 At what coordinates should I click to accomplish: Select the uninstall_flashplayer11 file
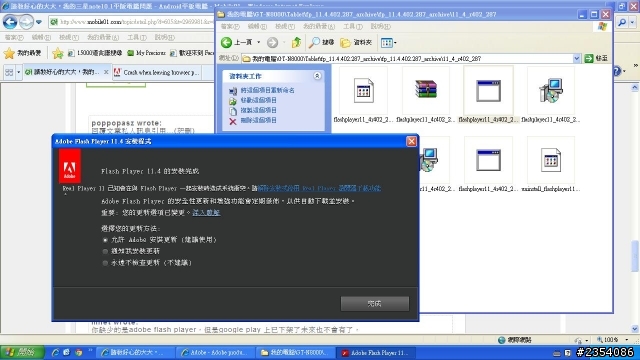551,160
